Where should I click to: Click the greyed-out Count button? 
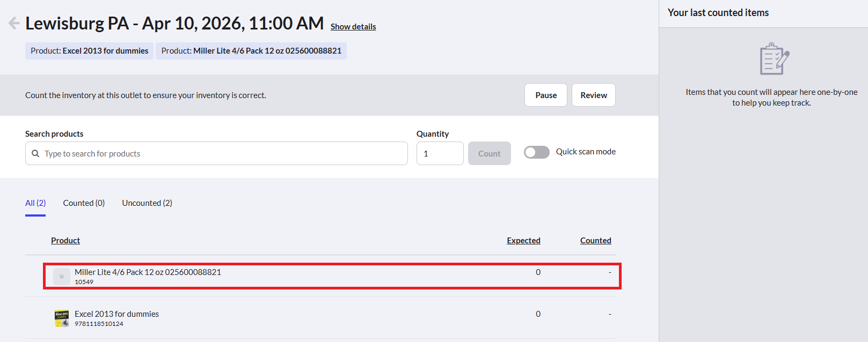coord(490,153)
